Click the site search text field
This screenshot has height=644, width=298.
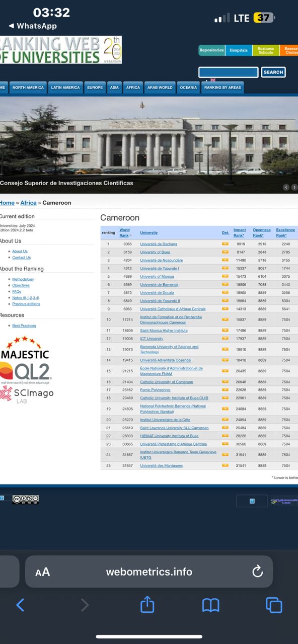[229, 72]
